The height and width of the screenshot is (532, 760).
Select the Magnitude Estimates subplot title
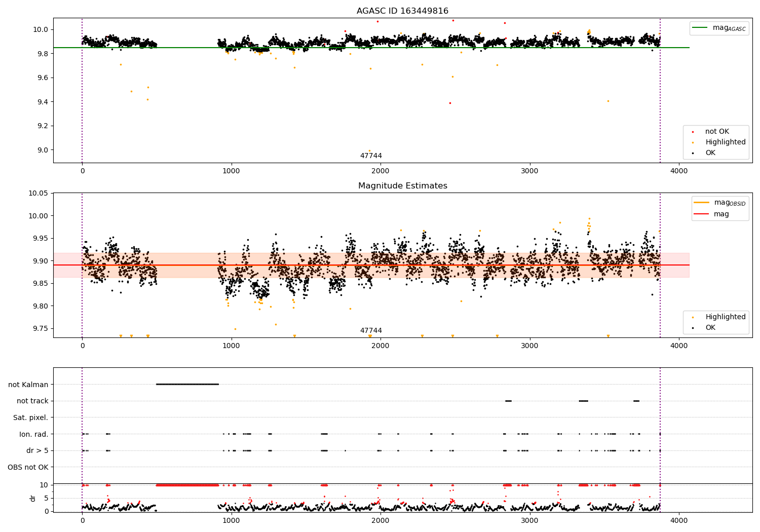[402, 186]
